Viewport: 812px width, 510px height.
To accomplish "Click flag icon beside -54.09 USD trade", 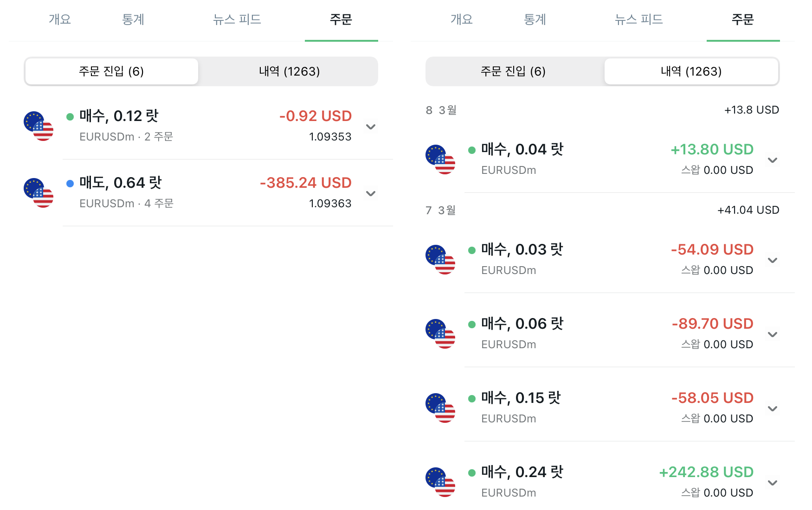I will pyautogui.click(x=440, y=260).
